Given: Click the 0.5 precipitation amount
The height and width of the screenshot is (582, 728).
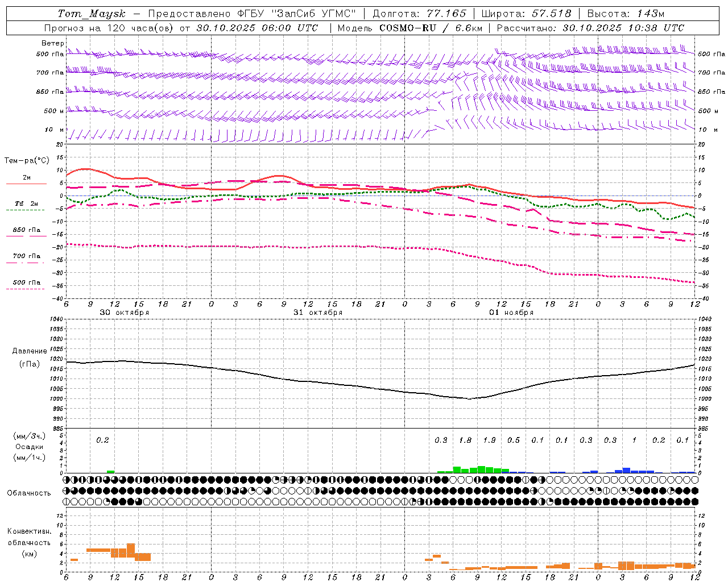Looking at the screenshot, I should coord(514,440).
